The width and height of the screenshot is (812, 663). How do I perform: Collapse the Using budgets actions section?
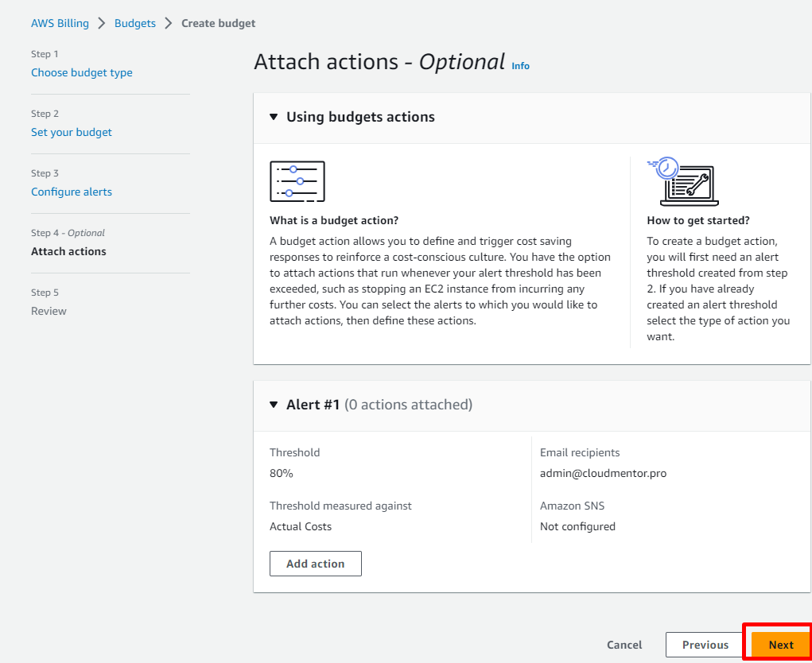[274, 117]
